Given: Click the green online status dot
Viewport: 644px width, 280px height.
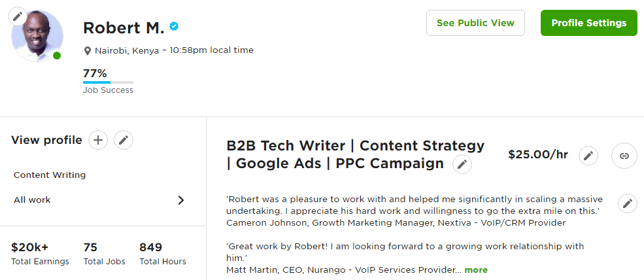Looking at the screenshot, I should click(x=57, y=56).
